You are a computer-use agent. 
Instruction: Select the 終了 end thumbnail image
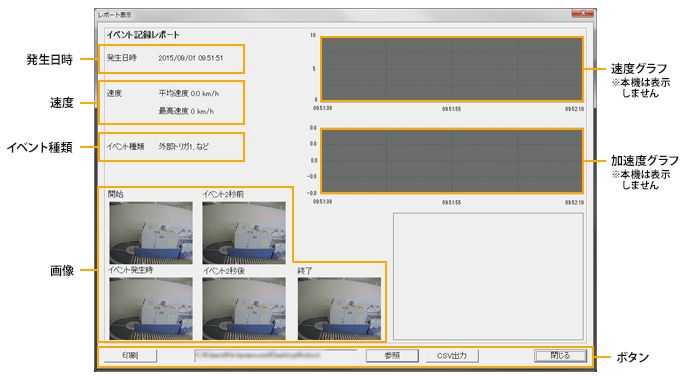pyautogui.click(x=339, y=308)
